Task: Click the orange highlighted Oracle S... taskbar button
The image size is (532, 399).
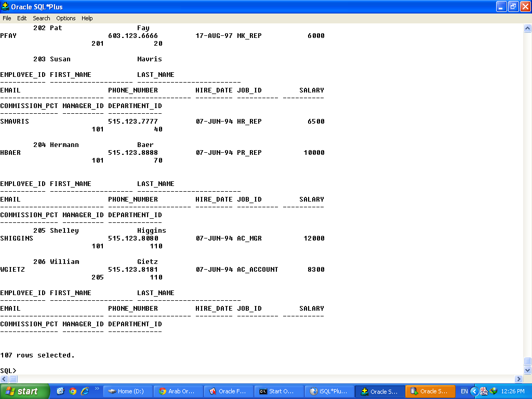Action: pyautogui.click(x=430, y=391)
